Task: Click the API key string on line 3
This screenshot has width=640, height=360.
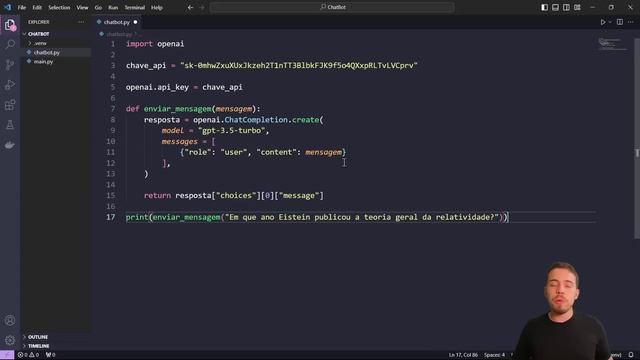Action: 299,65
